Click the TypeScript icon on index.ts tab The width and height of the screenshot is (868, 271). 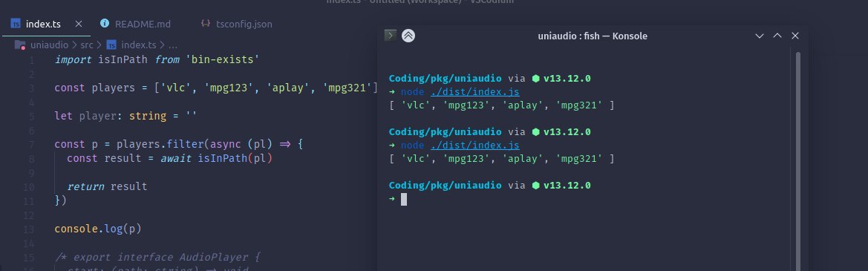(16, 24)
